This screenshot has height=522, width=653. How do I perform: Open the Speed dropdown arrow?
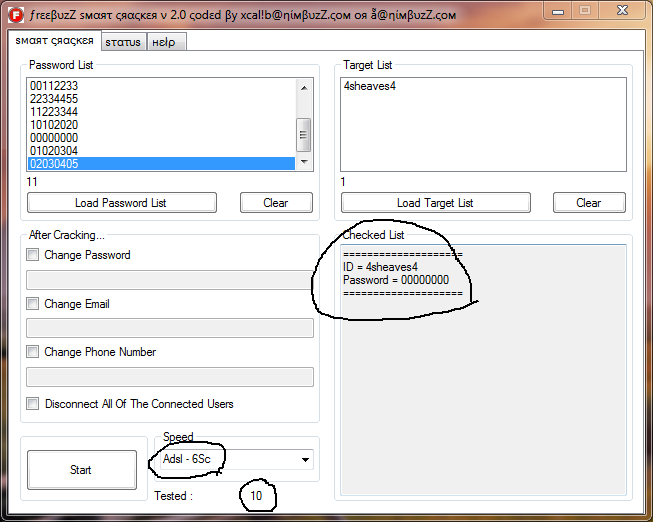[305, 460]
